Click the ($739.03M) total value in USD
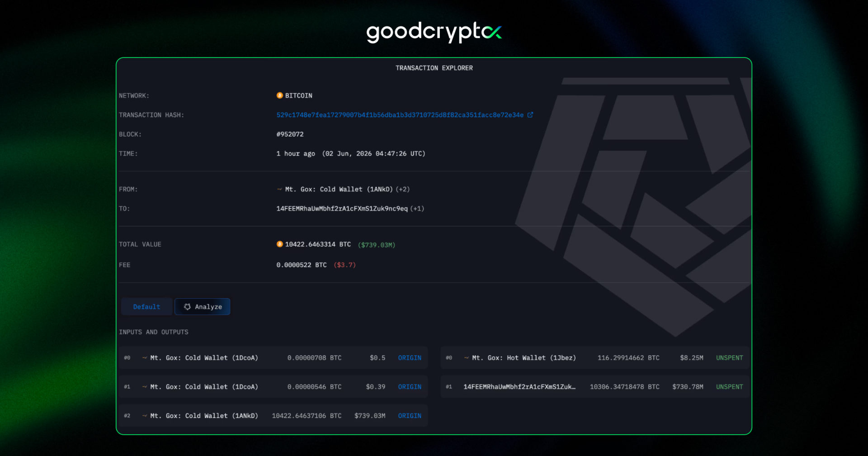The height and width of the screenshot is (456, 868). 377,245
